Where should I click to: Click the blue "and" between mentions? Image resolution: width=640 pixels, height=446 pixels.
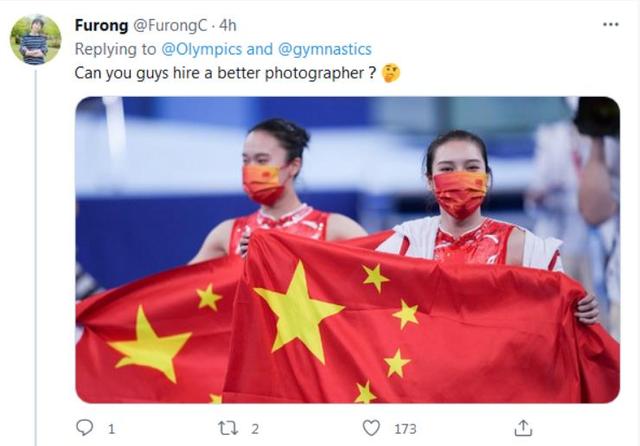(260, 49)
